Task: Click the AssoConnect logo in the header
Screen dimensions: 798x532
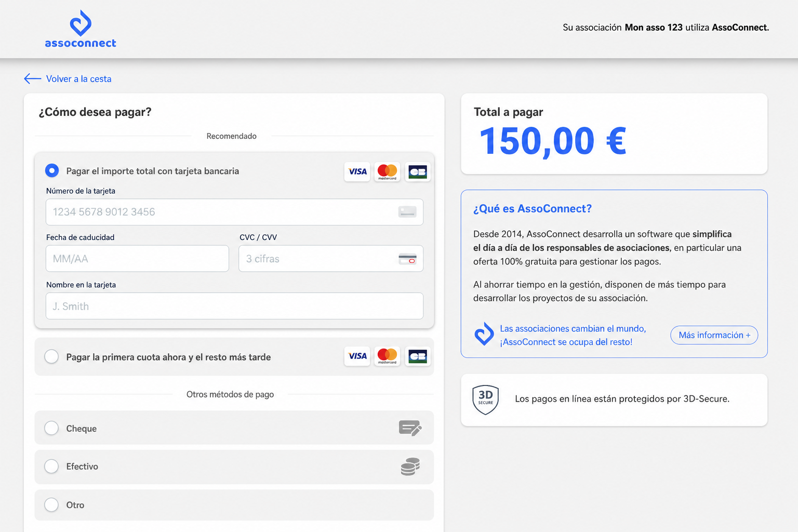Action: coord(81,29)
